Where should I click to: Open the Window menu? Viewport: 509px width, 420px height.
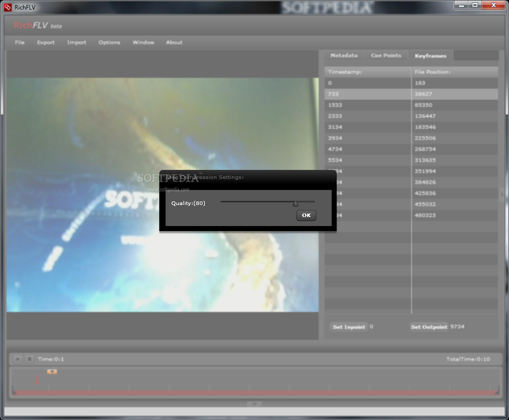coord(143,42)
